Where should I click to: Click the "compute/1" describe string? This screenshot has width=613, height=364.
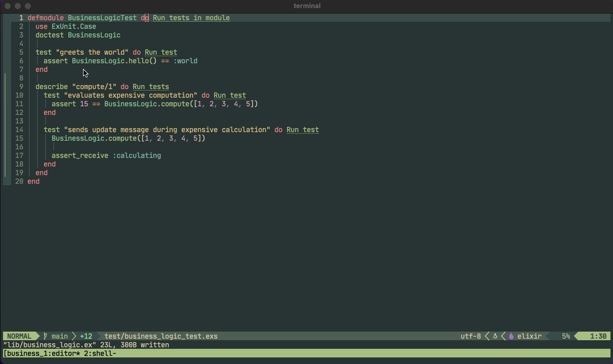click(94, 87)
